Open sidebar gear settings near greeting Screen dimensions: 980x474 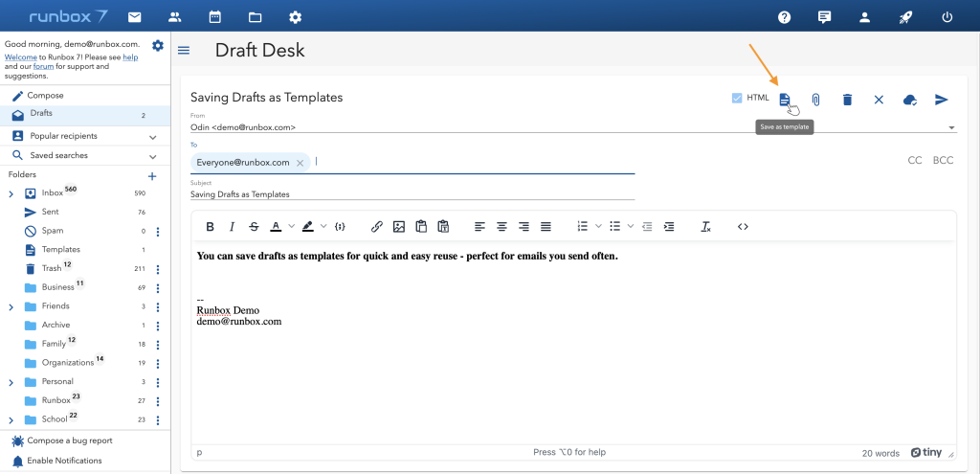coord(158,46)
